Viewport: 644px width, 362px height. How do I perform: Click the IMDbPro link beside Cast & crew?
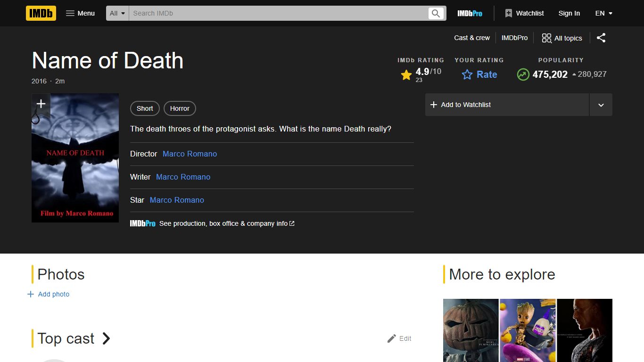514,38
